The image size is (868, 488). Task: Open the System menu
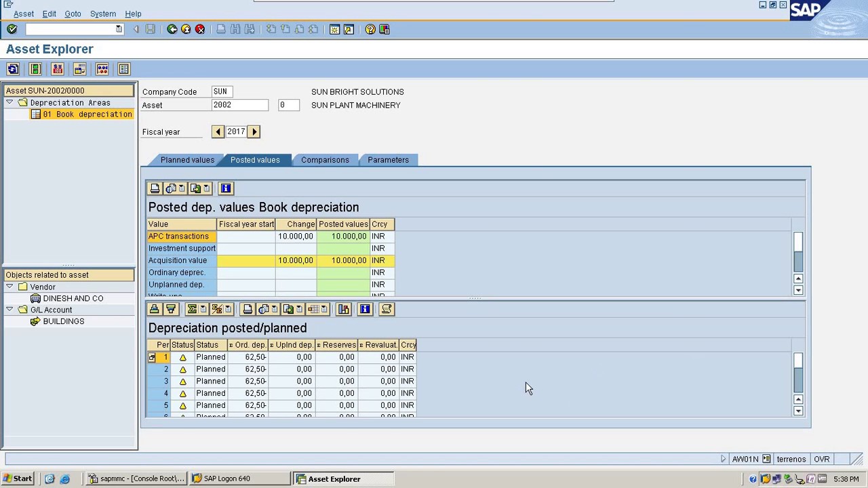tap(103, 14)
